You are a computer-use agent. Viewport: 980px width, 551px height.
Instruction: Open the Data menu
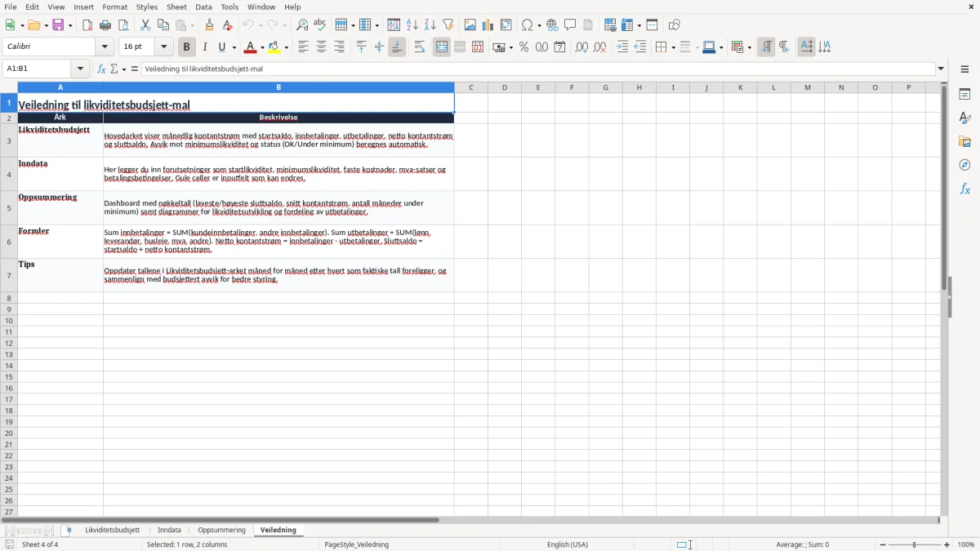click(203, 7)
